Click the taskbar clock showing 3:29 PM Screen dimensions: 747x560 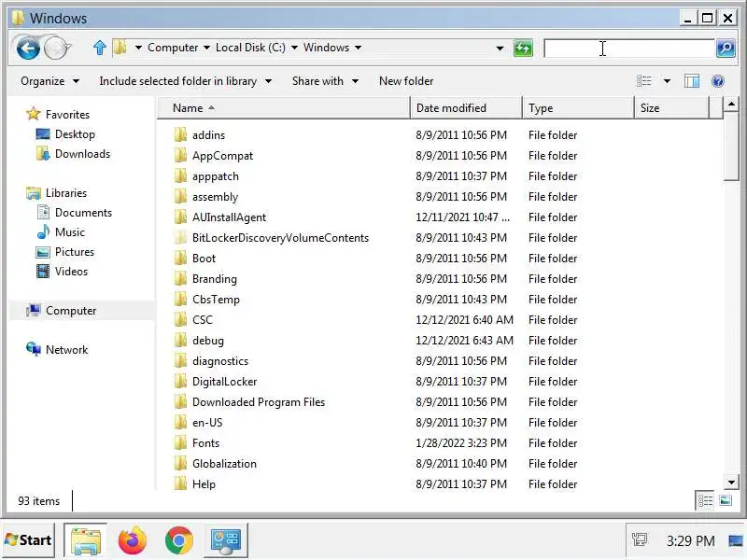click(x=690, y=541)
